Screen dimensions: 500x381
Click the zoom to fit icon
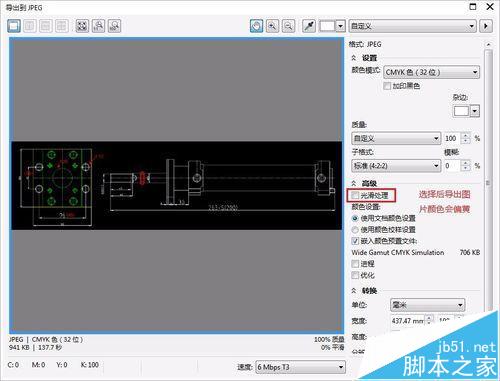[82, 26]
